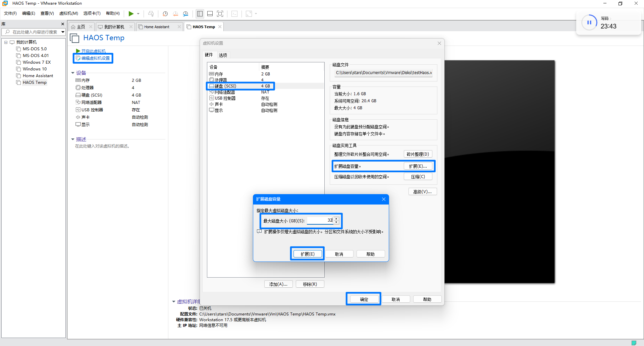Open the 虚拟机(M) menu
Screen dimensions: 644x346
pos(68,13)
